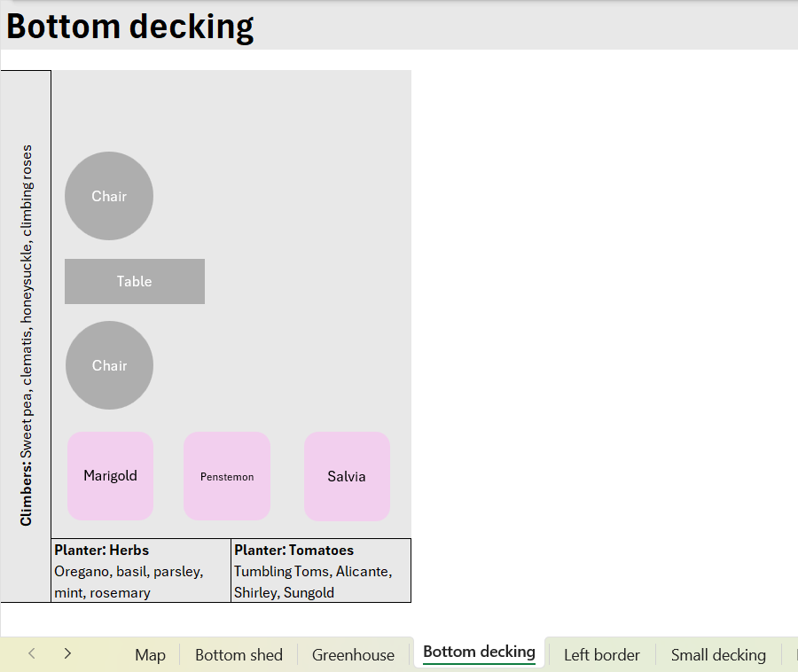
Task: Click the Planter: Herbs cell
Action: pyautogui.click(x=141, y=571)
